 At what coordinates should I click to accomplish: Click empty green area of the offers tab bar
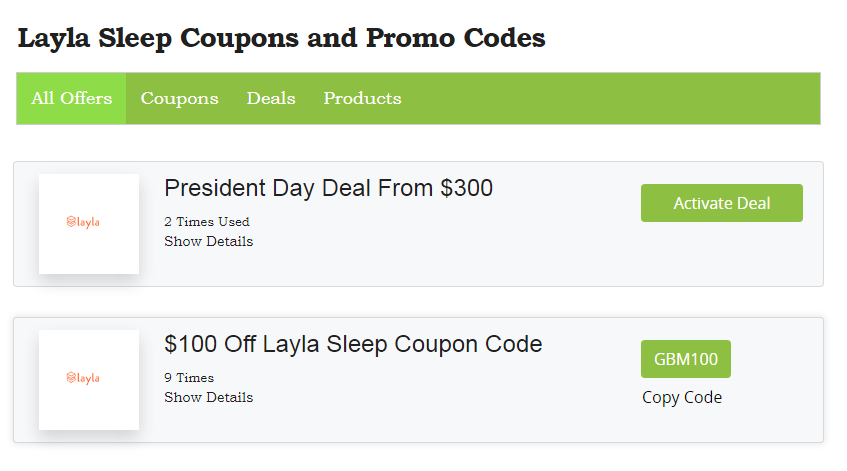[610, 98]
